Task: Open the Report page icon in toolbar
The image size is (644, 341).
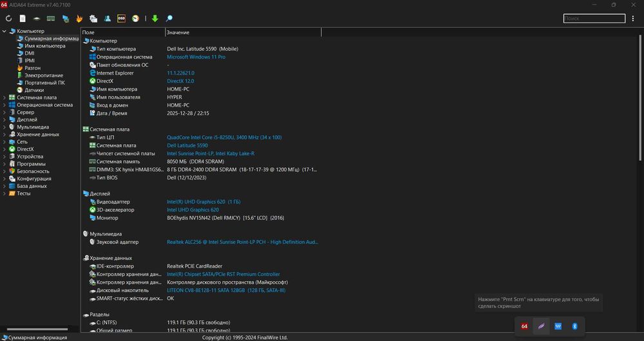Action: [x=23, y=19]
